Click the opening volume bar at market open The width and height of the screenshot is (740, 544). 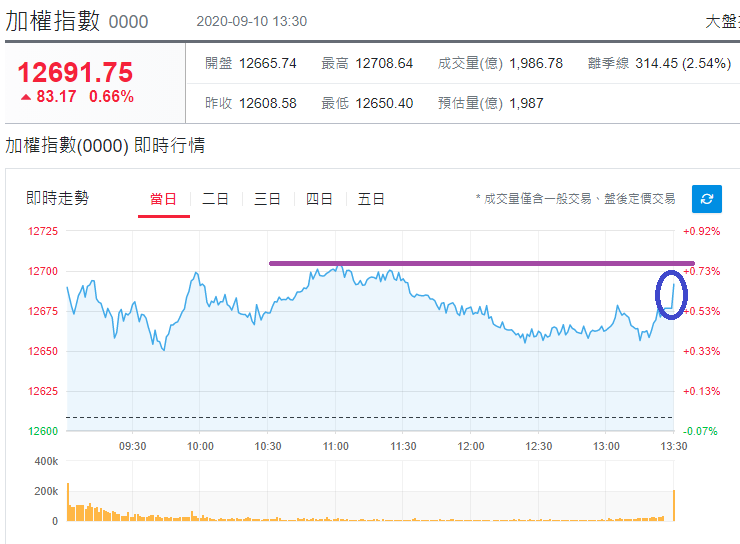click(68, 502)
